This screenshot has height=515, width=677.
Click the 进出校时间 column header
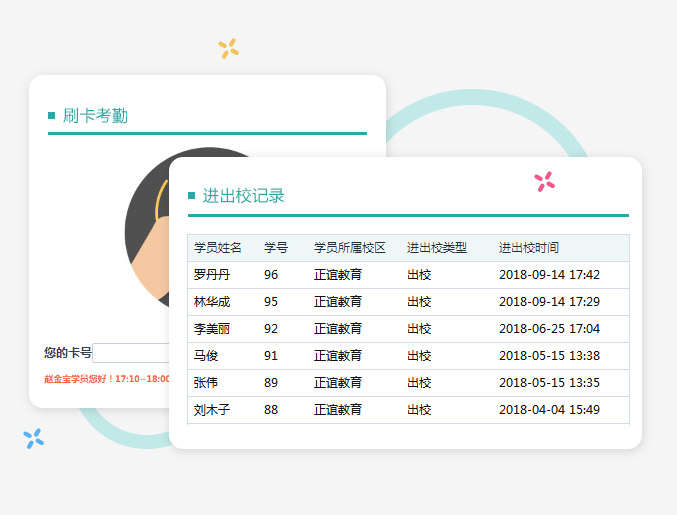click(x=529, y=248)
